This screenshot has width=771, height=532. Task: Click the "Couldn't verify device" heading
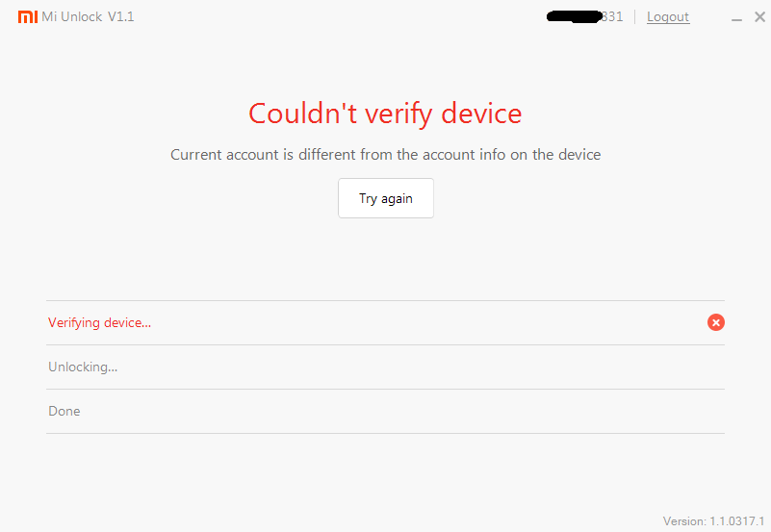click(385, 114)
